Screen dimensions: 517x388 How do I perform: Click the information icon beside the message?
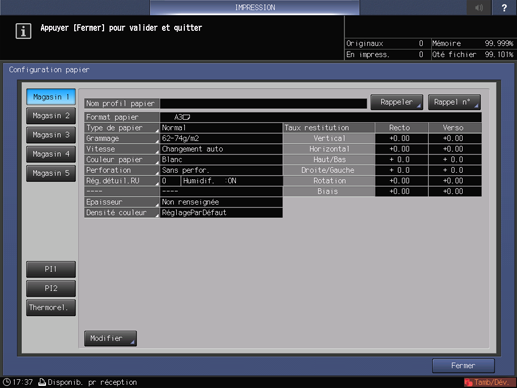23,31
